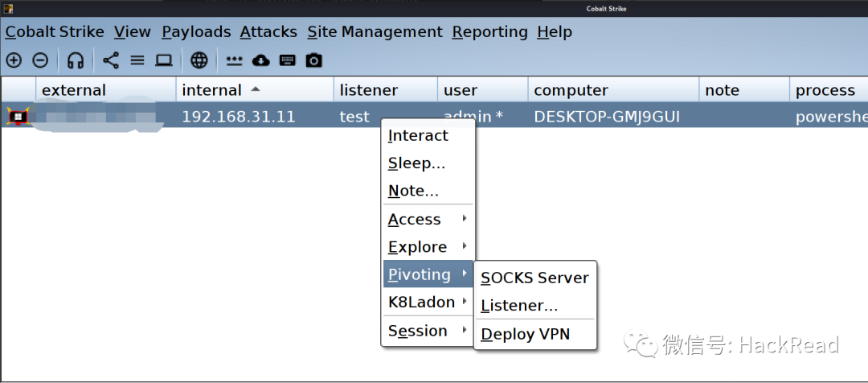
Task: Open the Site Management menu
Action: 375,32
